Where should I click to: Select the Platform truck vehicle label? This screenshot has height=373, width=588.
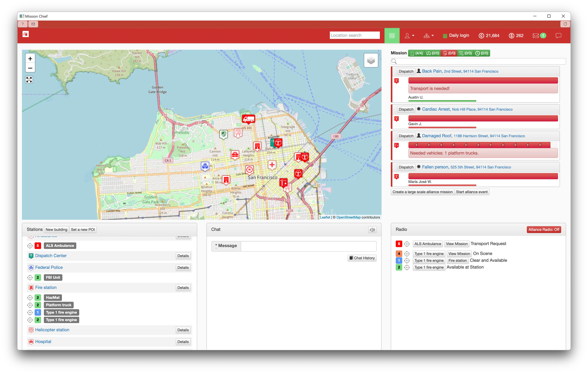tap(59, 305)
